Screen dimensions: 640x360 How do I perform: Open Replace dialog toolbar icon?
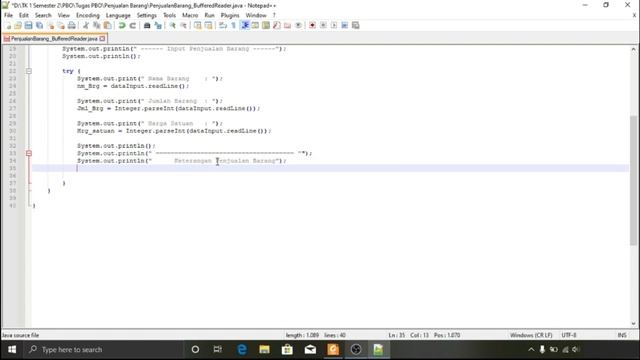click(x=158, y=25)
